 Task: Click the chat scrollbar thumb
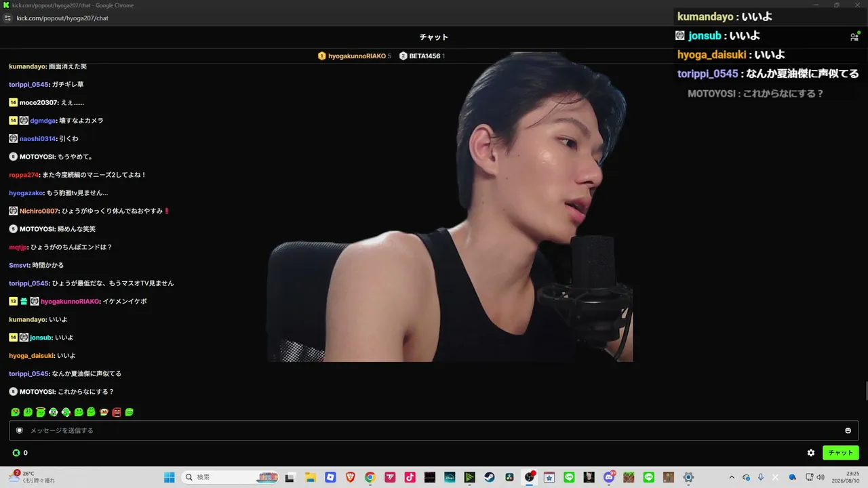[865, 391]
